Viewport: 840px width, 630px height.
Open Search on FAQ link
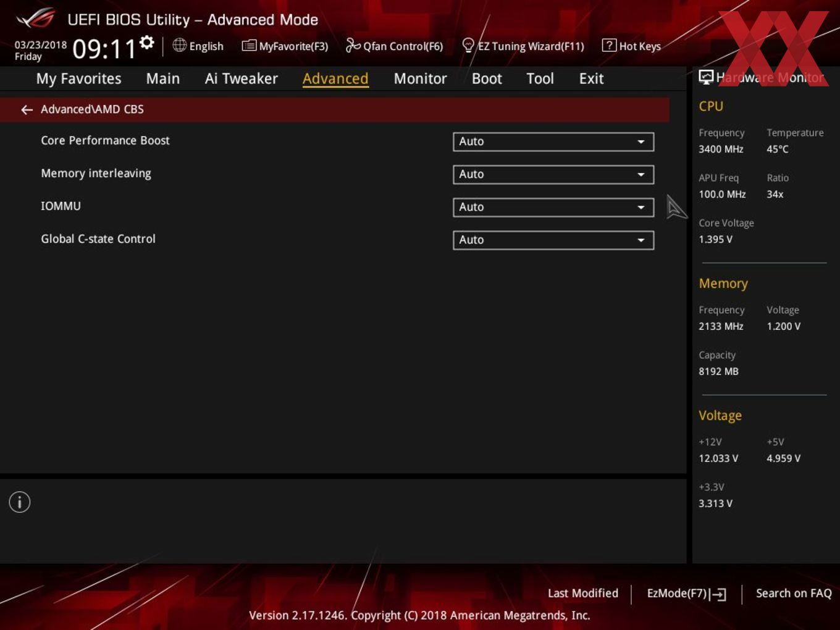(x=794, y=593)
